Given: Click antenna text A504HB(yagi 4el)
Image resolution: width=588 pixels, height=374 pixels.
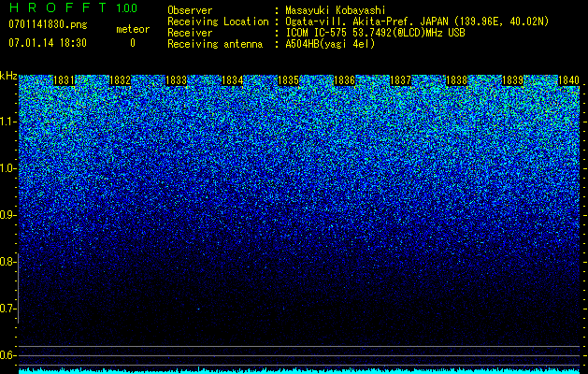Looking at the screenshot, I should pos(330,44).
